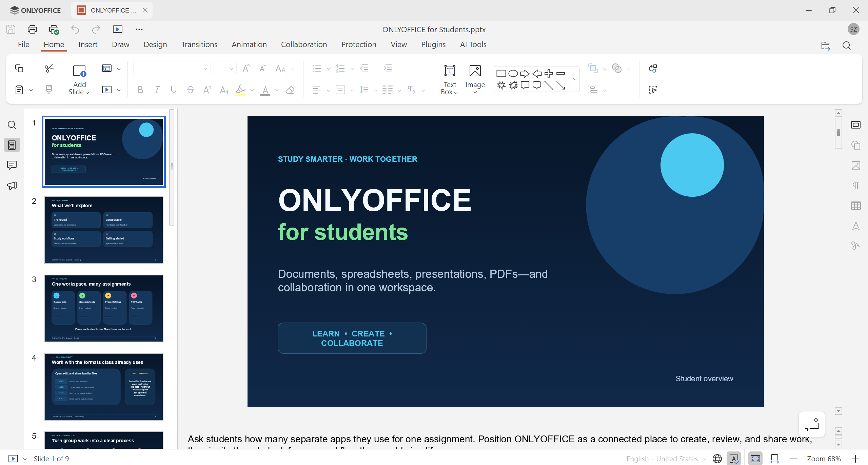Open the File menu
868x465 pixels.
(x=23, y=44)
